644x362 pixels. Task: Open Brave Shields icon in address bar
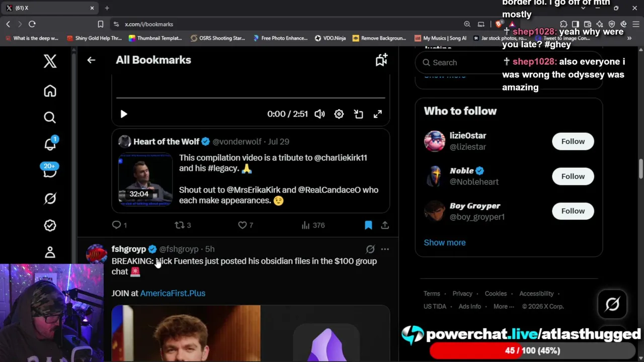(499, 24)
